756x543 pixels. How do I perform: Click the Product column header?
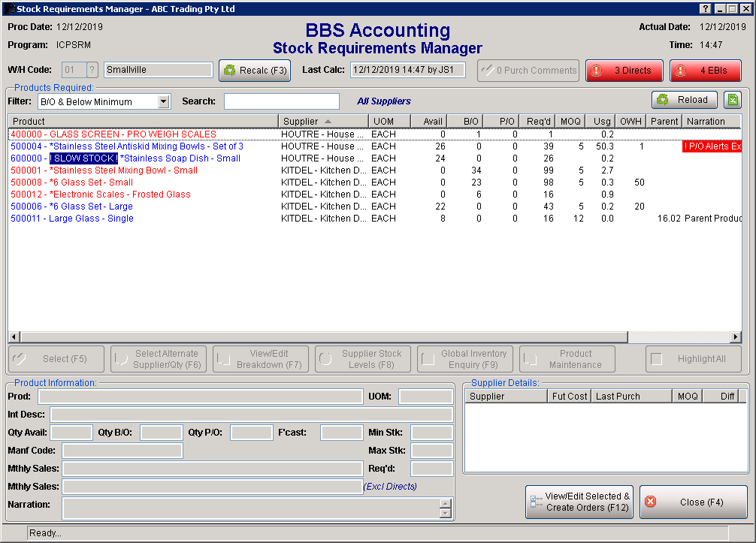143,121
